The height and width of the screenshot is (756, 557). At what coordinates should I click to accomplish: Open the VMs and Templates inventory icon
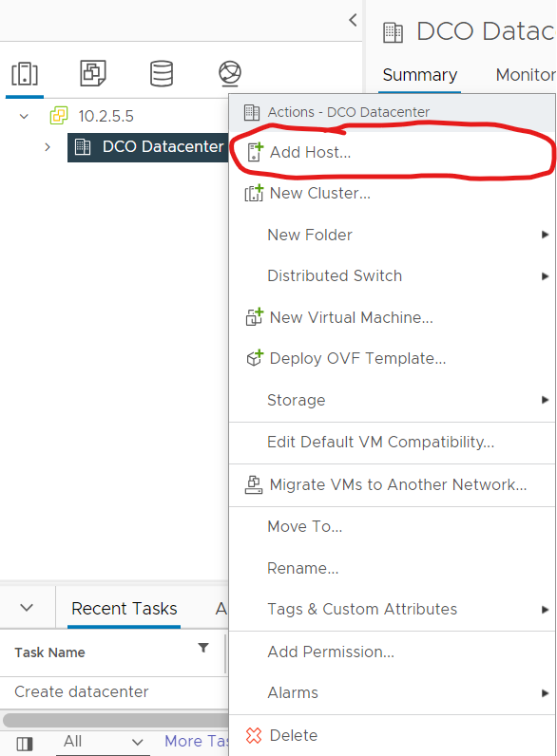92,73
